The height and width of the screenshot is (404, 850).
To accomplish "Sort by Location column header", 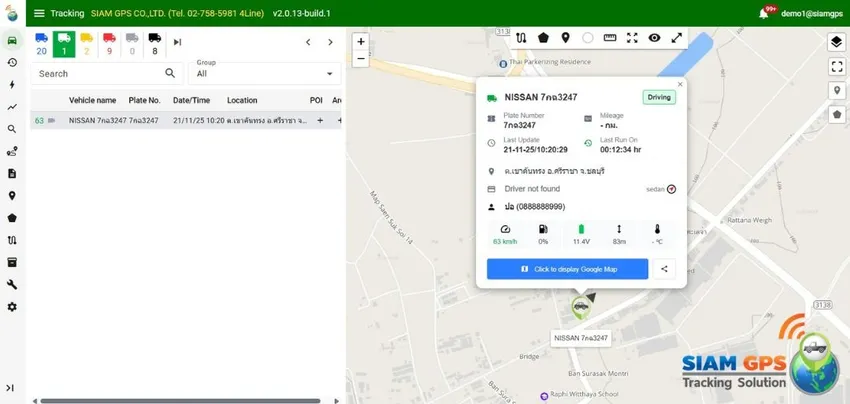I will [x=242, y=100].
